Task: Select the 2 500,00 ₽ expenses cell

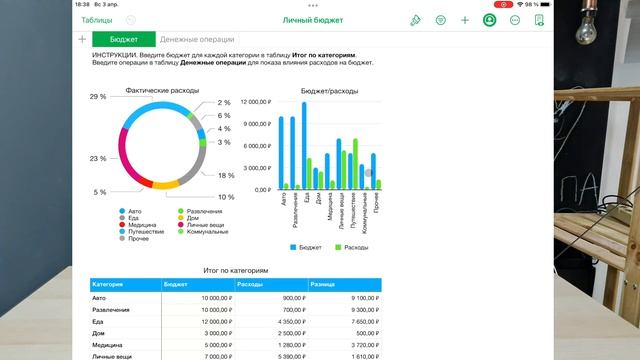Action: click(271, 333)
